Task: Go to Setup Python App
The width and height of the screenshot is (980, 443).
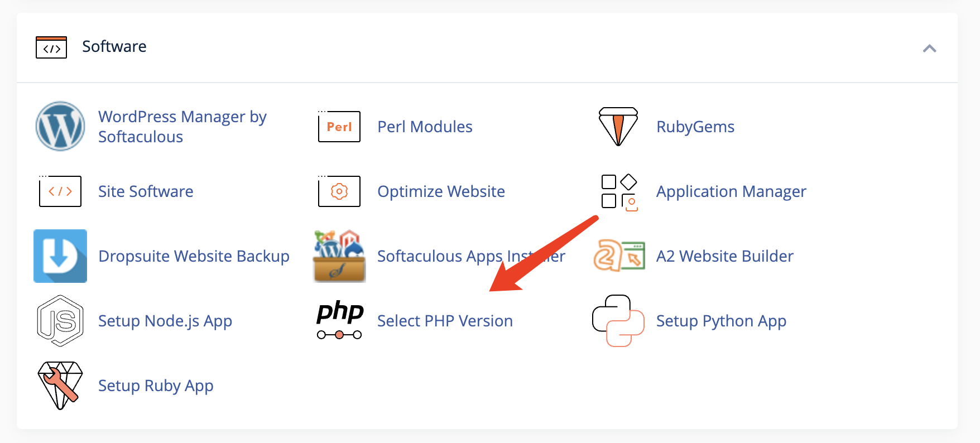Action: coord(721,321)
